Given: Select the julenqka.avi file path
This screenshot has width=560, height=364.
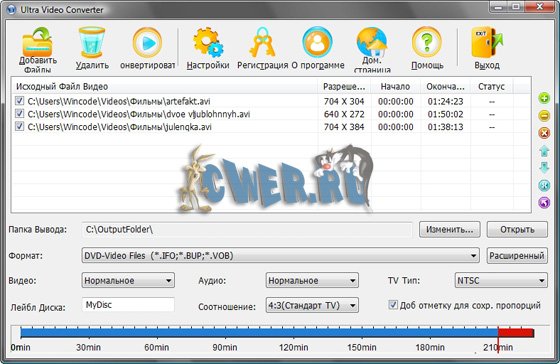Looking at the screenshot, I should point(120,127).
